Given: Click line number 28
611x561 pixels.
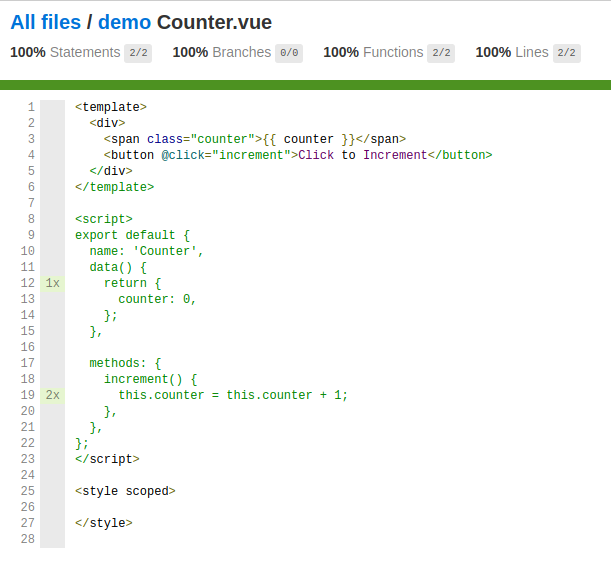Looking at the screenshot, I should [28, 539].
